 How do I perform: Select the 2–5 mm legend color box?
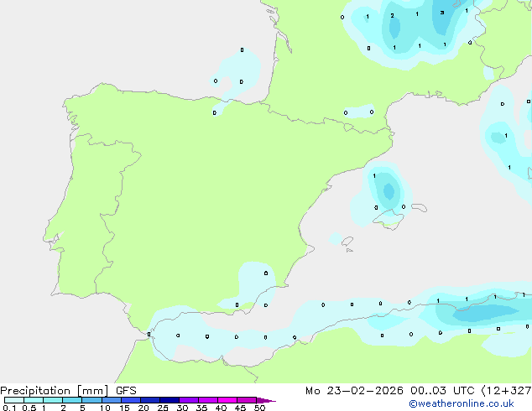coord(72,400)
